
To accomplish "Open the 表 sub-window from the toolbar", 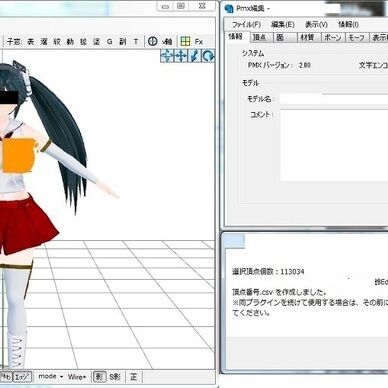I will (x=31, y=42).
